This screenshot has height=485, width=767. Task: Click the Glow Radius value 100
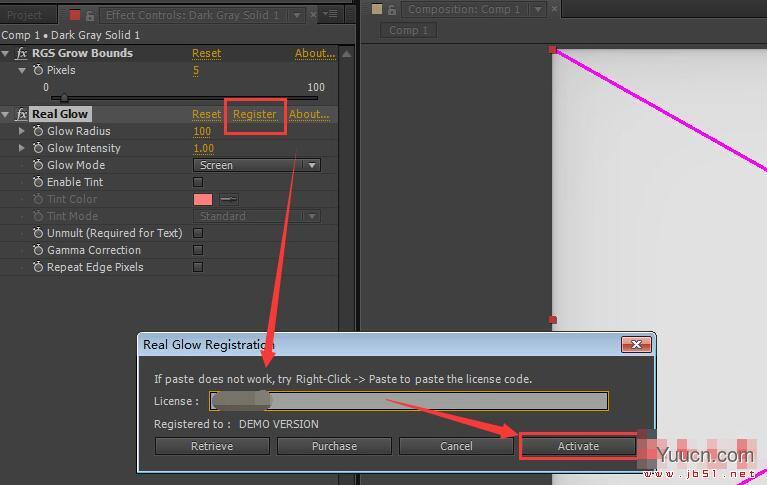tap(202, 131)
